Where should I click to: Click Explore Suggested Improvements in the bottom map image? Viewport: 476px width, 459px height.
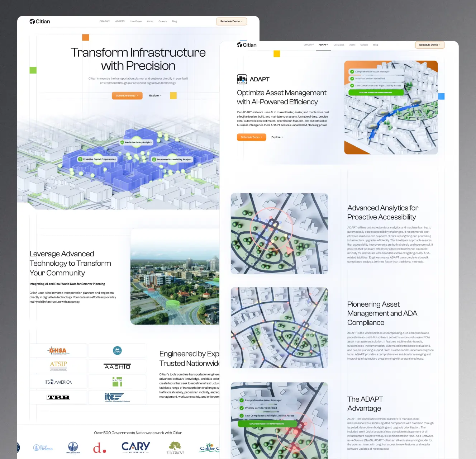click(x=267, y=424)
